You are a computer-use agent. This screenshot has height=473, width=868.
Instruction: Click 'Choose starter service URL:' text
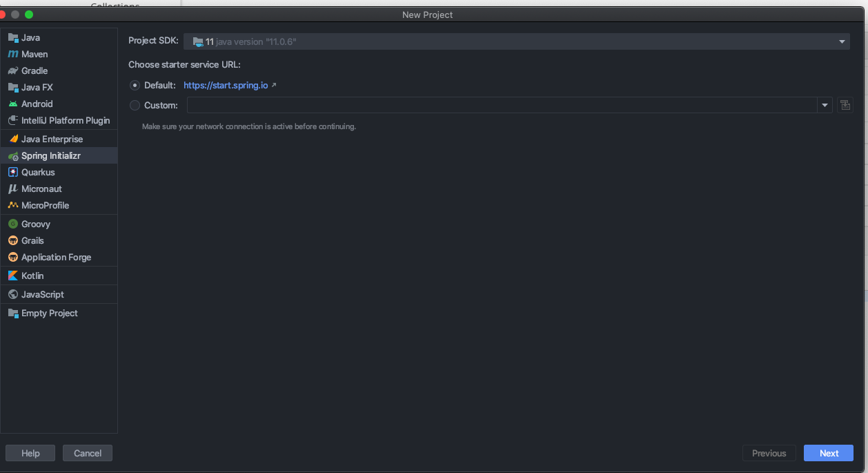coord(184,65)
